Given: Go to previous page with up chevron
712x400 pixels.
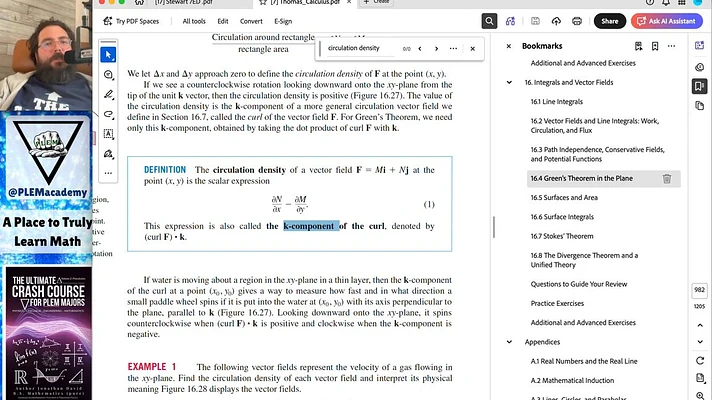Looking at the screenshot, I should [700, 325].
